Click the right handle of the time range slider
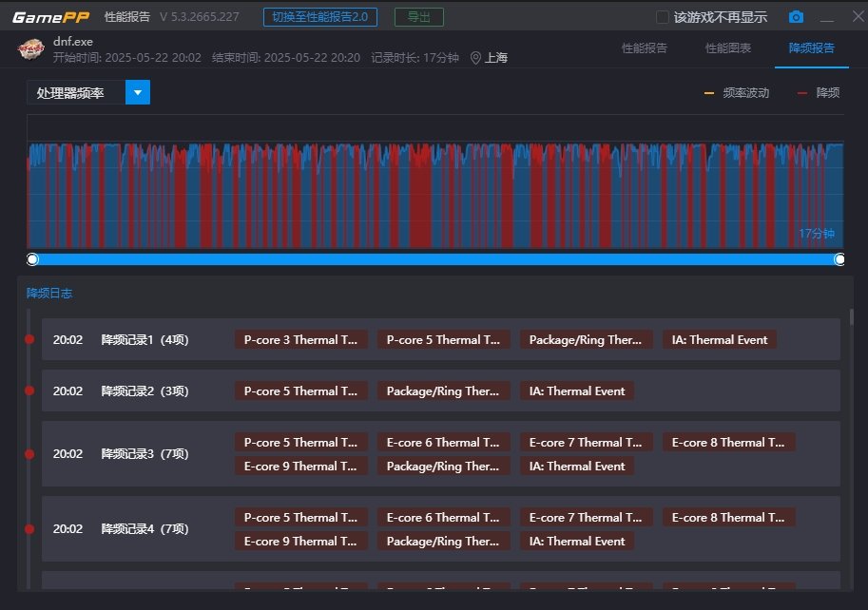 coord(839,259)
